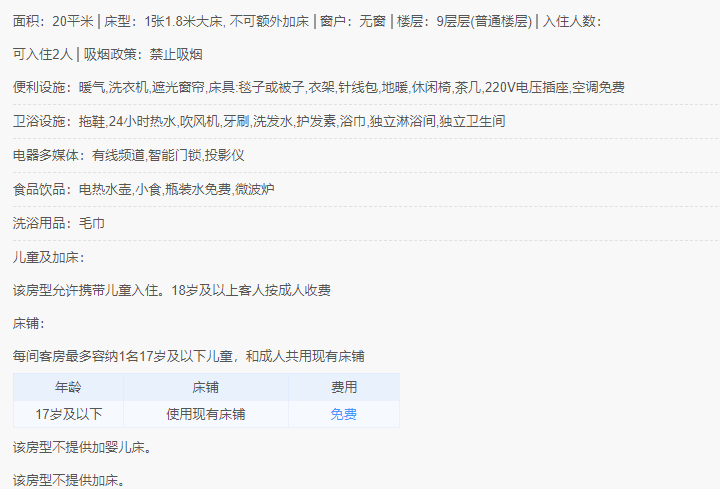
Task: Select the 费用 table header cell
Action: (344, 387)
